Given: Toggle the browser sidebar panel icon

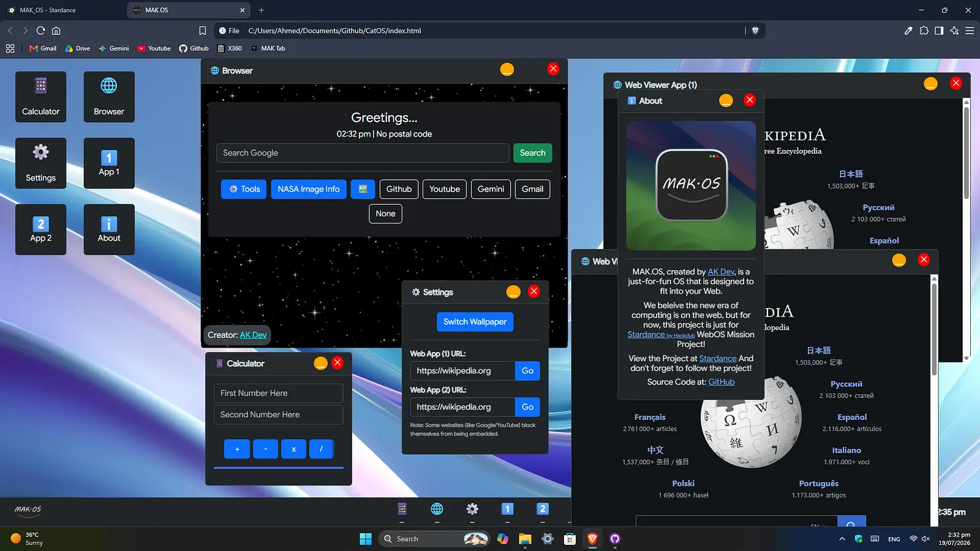Looking at the screenshot, I should (939, 31).
